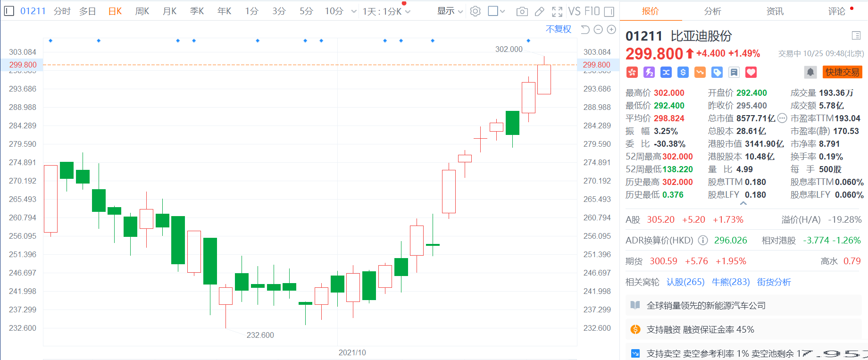Screen dimensions: 868x360
Task: Click the screenshot camera icon
Action: (x=522, y=11)
